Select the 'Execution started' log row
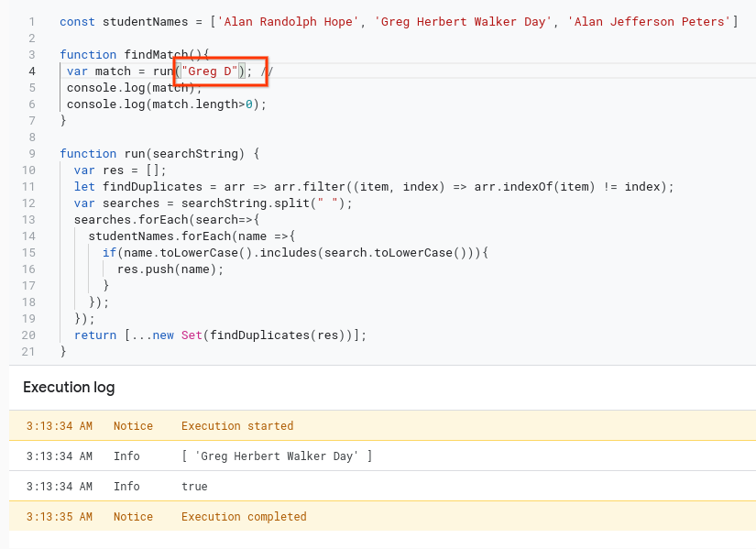 [x=382, y=426]
